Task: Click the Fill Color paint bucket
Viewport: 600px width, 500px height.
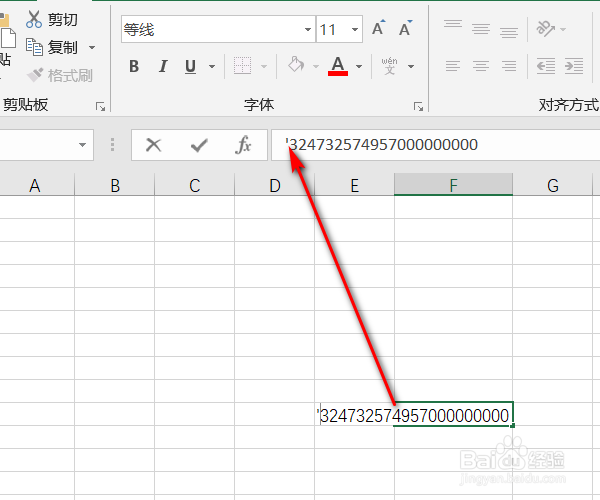Action: tap(296, 65)
